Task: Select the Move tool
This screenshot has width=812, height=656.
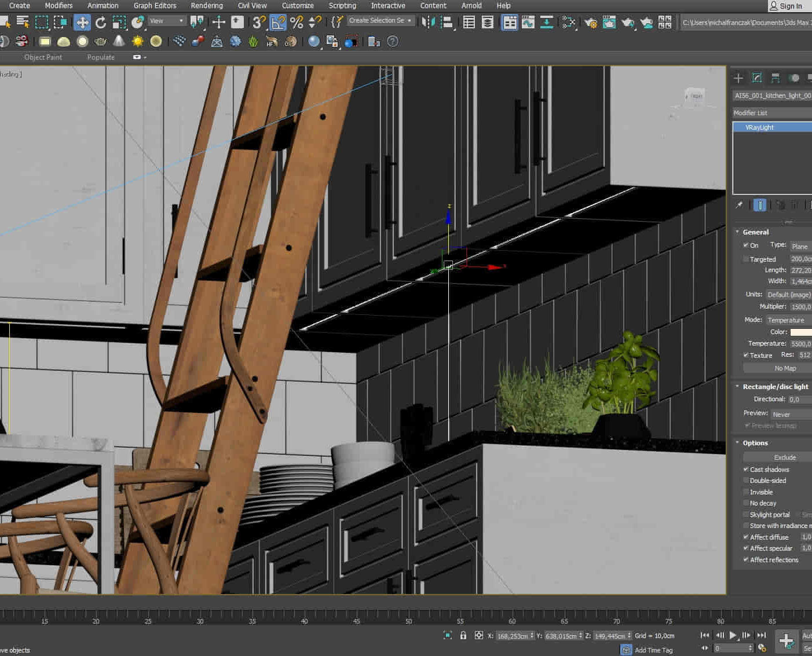Action: 82,23
